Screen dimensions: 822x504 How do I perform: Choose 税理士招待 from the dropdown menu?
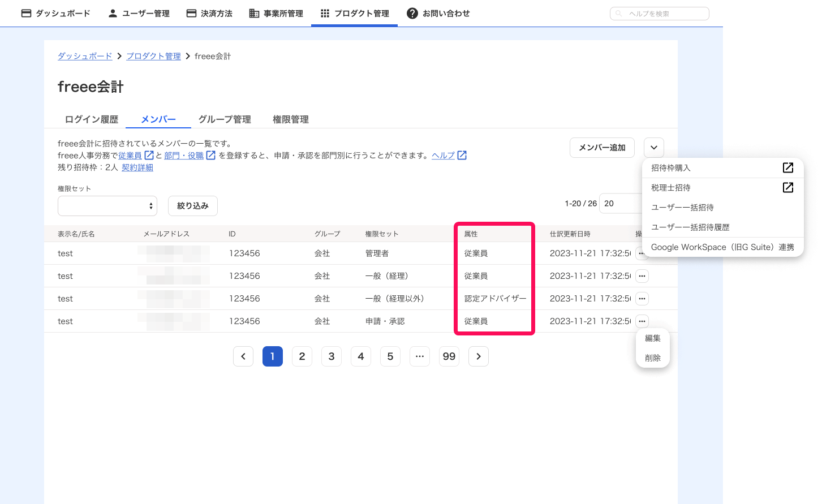coord(722,188)
